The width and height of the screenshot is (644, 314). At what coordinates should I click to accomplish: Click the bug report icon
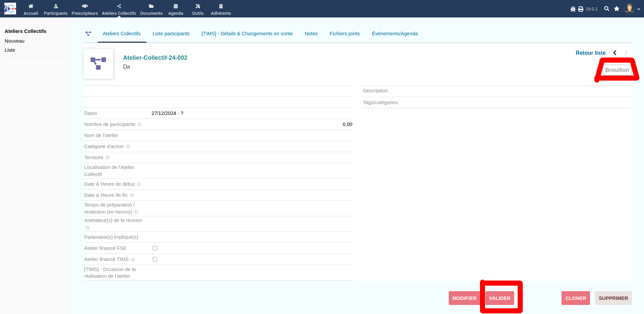(573, 9)
